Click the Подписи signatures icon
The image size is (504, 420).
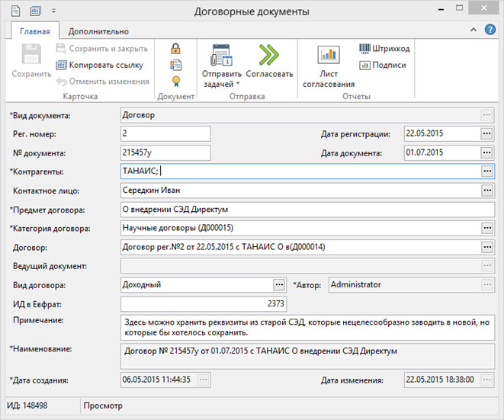pyautogui.click(x=365, y=65)
